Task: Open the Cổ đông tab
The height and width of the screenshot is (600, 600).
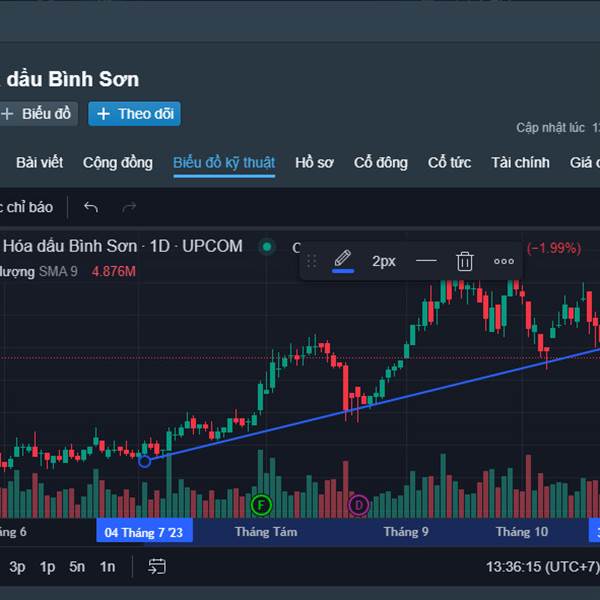Action: [x=381, y=163]
